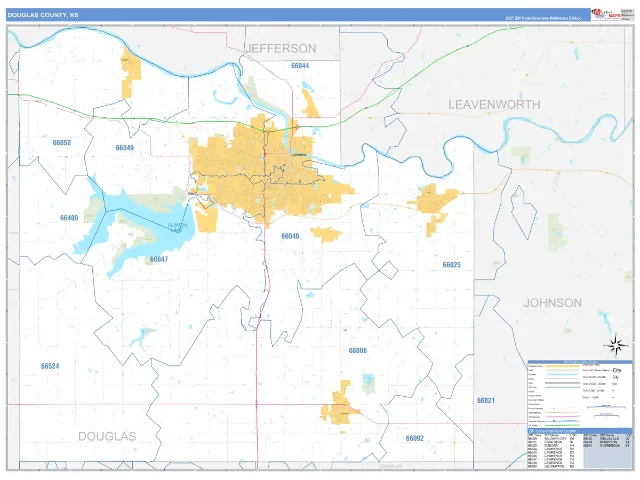
Task: Select the JOHNSON county label
Action: [553, 303]
